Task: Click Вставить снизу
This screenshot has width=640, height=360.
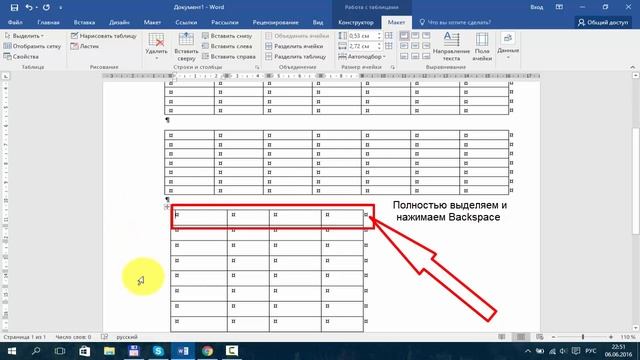Action: click(x=227, y=36)
